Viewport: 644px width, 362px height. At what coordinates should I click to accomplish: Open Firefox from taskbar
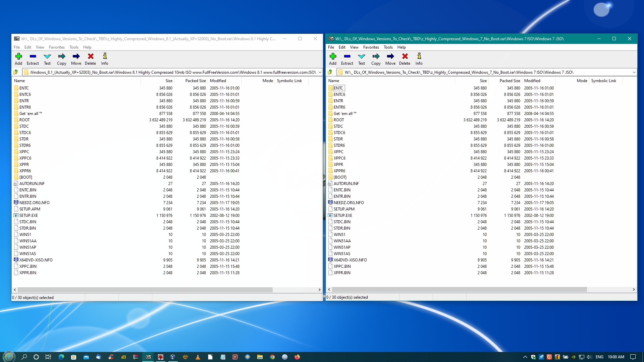click(x=297, y=357)
